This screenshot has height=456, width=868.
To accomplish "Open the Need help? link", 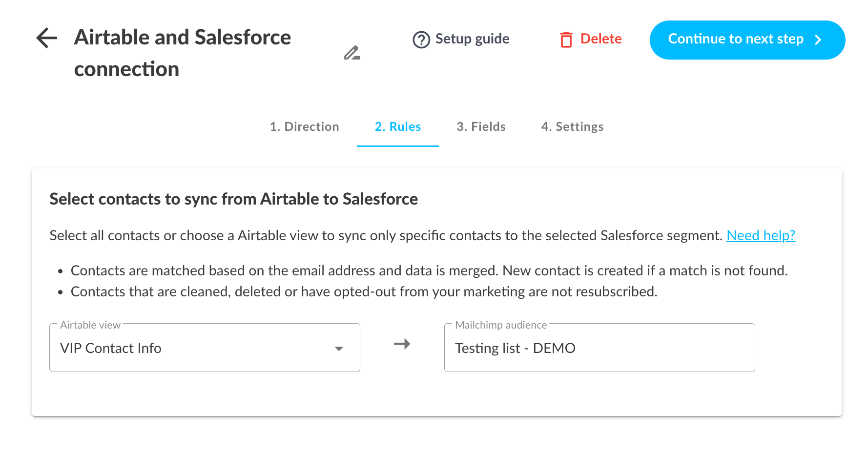I will pos(761,235).
